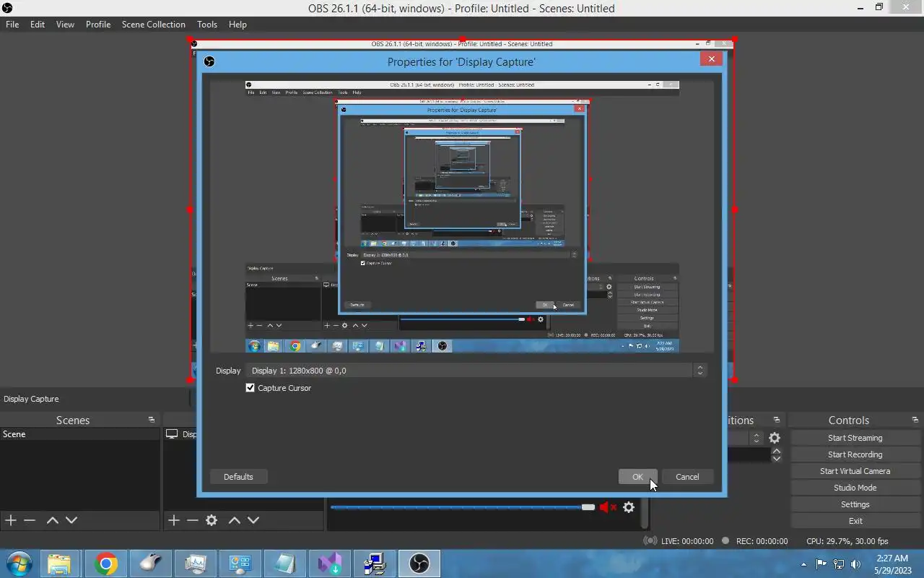
Task: Move scene up in Scenes panel
Action: (52, 520)
